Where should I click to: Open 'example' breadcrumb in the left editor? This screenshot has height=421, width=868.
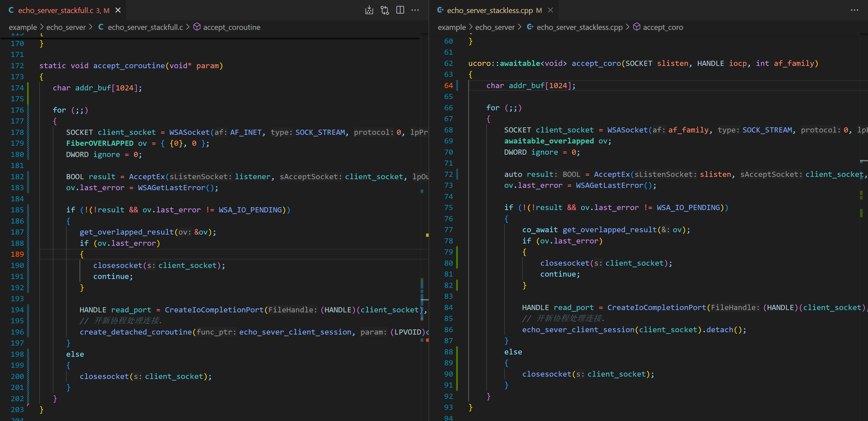(x=23, y=27)
